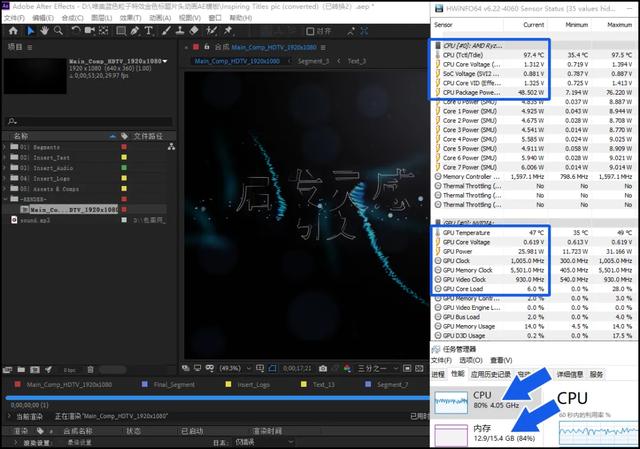Select the Zoom magnifier tool
Viewport: 640px width, 449px height.
pos(58,31)
